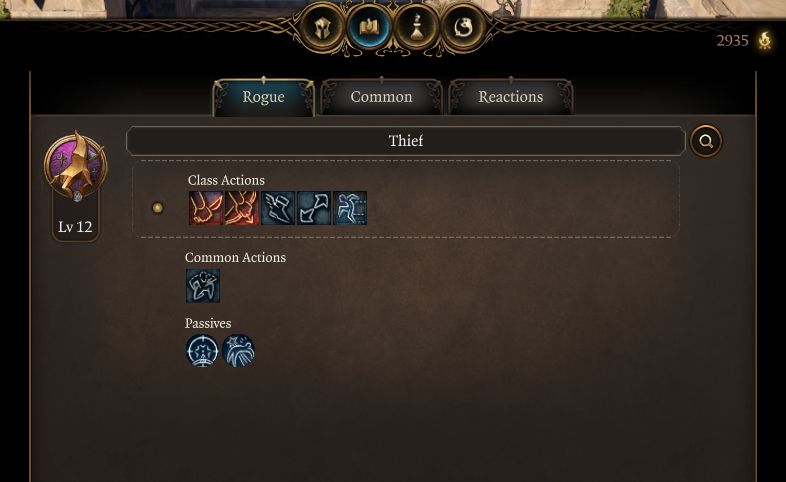The image size is (786, 482).
Task: Select the spellbook icon at top
Action: tap(369, 28)
